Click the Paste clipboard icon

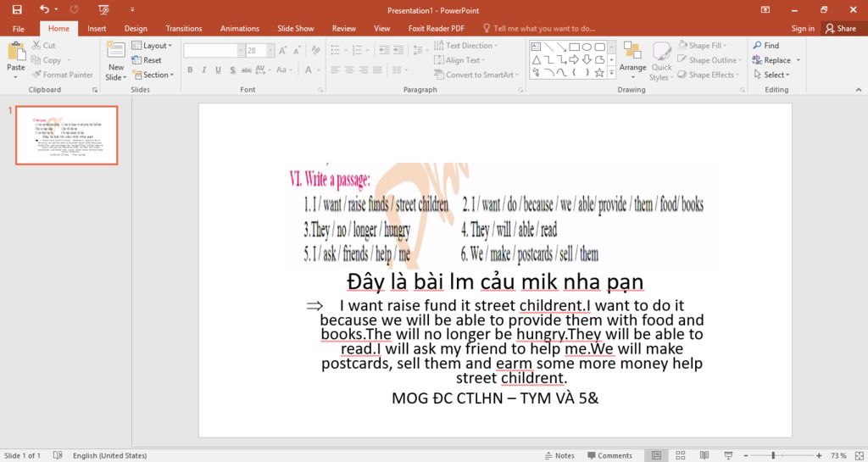coord(16,52)
